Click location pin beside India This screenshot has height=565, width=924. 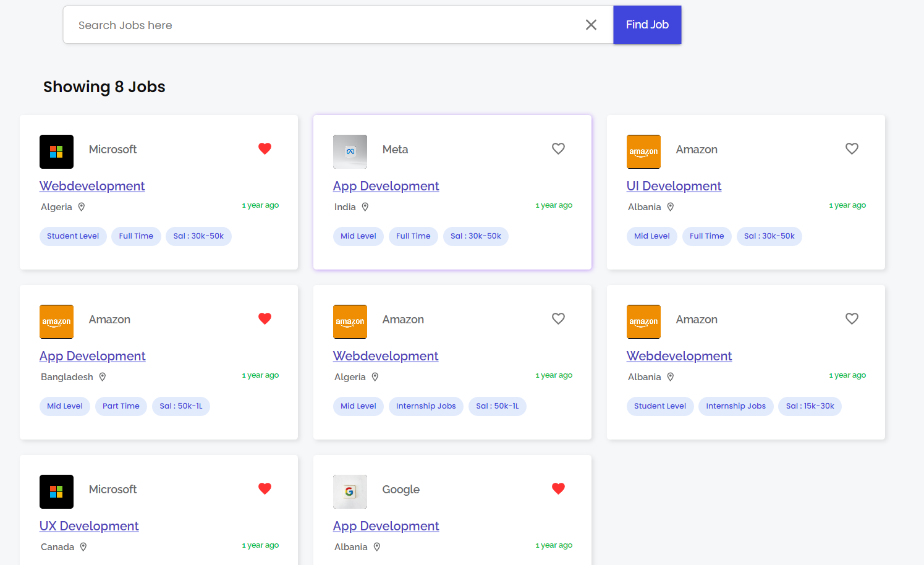[365, 207]
